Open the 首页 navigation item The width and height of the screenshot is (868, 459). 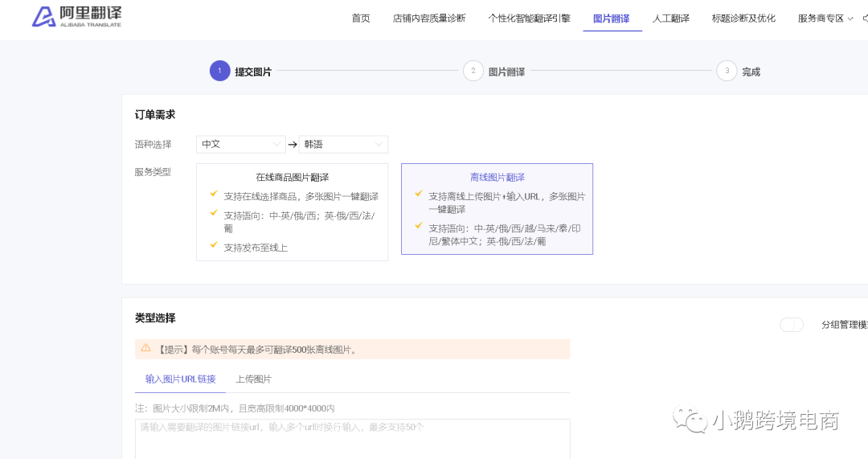pyautogui.click(x=361, y=18)
